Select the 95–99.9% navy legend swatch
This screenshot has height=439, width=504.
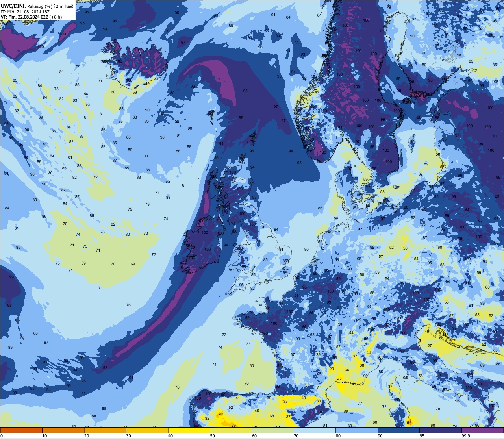coord(441,430)
